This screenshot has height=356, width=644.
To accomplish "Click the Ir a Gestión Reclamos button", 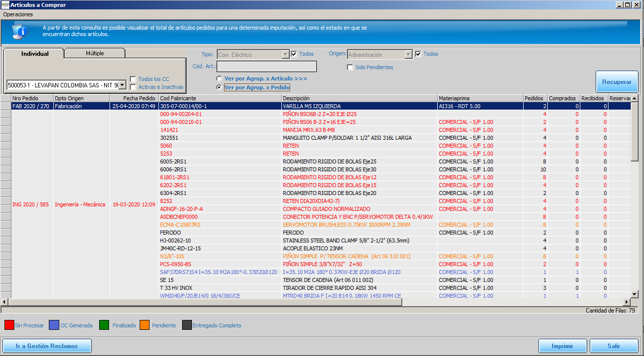I will click(47, 346).
